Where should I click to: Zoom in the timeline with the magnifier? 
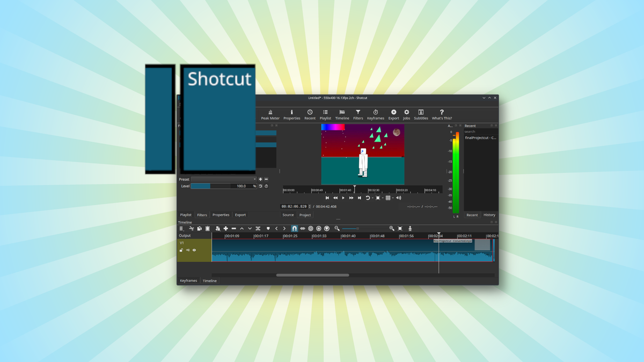(392, 228)
